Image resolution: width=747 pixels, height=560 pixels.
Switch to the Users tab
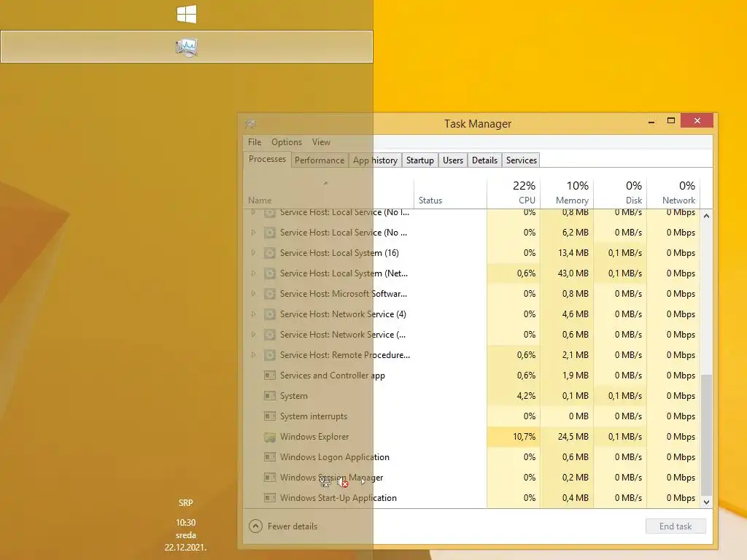(x=452, y=160)
